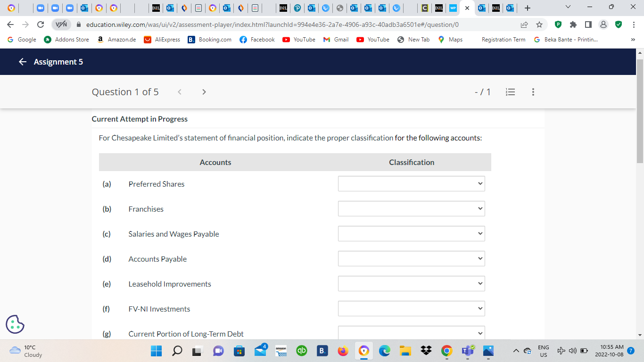Share this page via the share icon

coord(524,25)
